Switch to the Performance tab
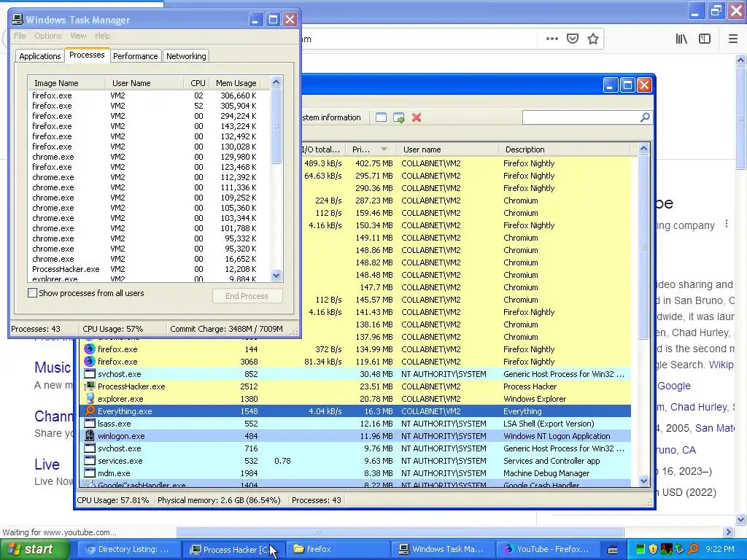The image size is (747, 560). tap(135, 55)
